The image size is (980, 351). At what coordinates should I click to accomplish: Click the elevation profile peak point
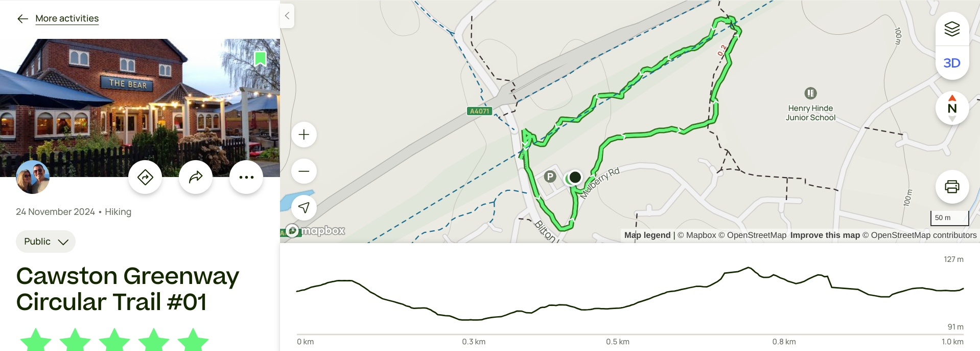(x=749, y=268)
